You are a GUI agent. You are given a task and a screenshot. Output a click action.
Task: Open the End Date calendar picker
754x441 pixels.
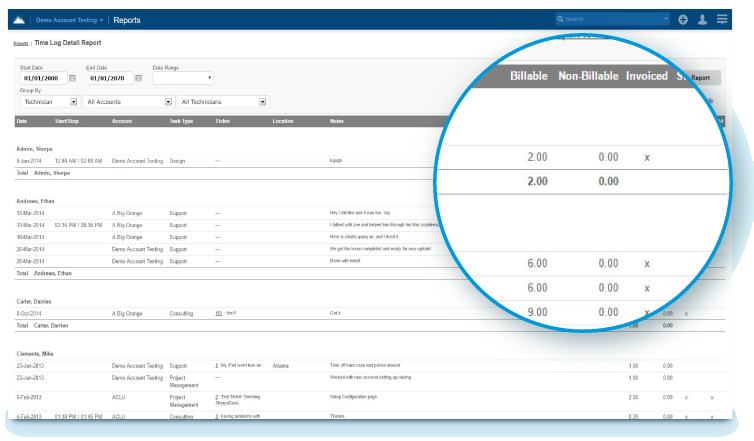(138, 78)
